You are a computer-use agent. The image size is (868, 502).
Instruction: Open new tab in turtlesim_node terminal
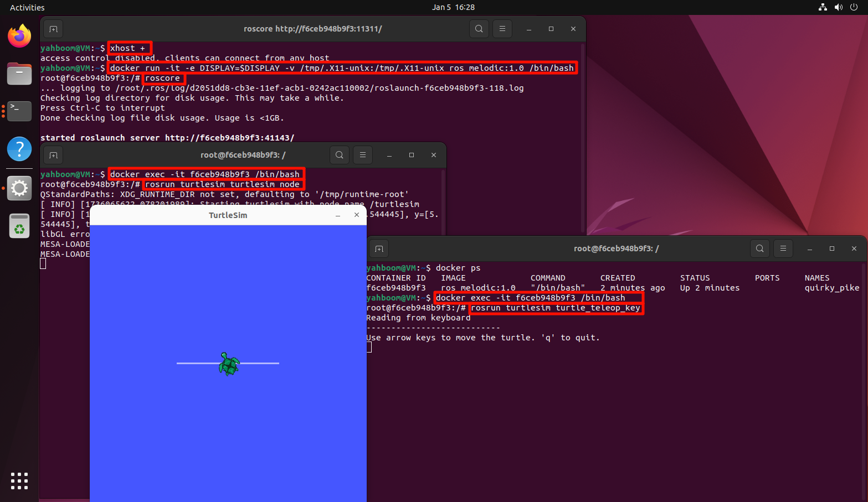pos(53,155)
